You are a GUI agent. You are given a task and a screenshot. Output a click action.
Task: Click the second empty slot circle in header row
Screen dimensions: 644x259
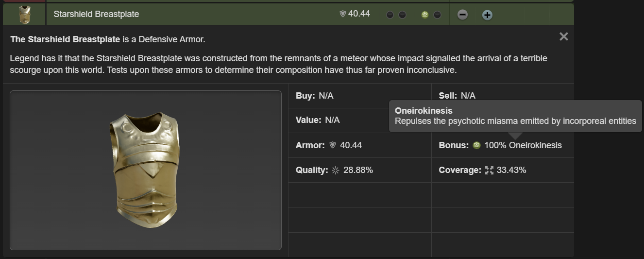click(402, 15)
